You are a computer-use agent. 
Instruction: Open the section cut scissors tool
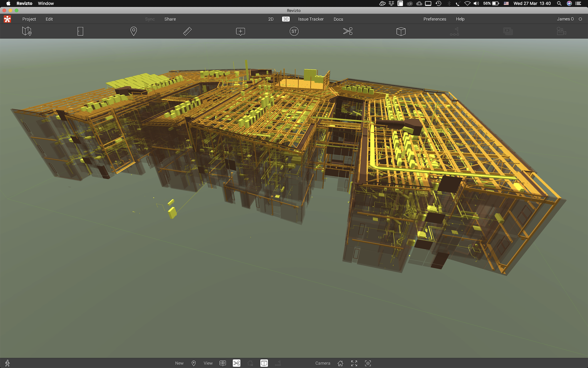pos(348,31)
